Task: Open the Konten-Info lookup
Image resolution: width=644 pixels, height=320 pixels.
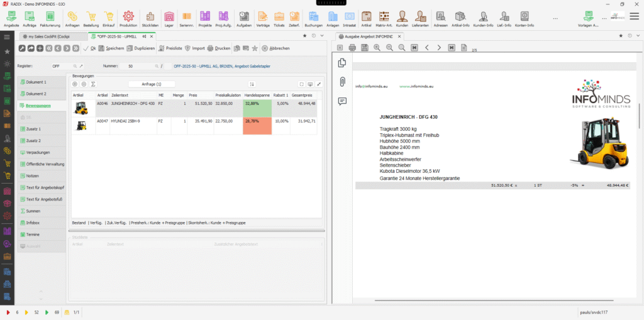Action: 525,19
